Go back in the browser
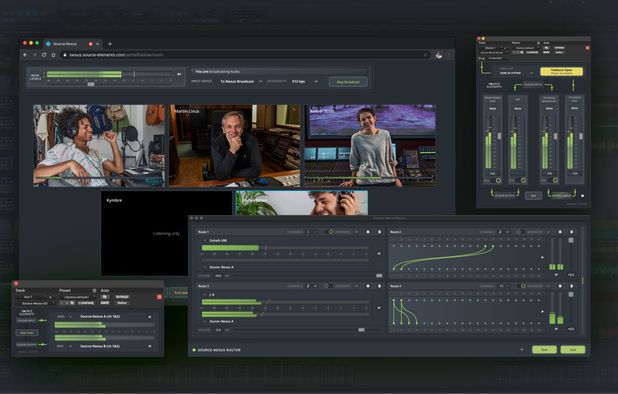 pyautogui.click(x=25, y=55)
